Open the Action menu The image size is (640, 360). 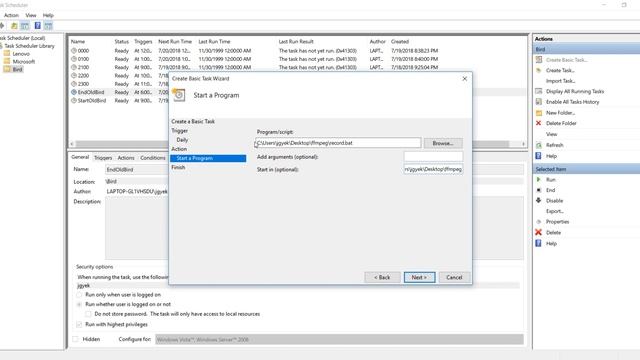pos(11,15)
